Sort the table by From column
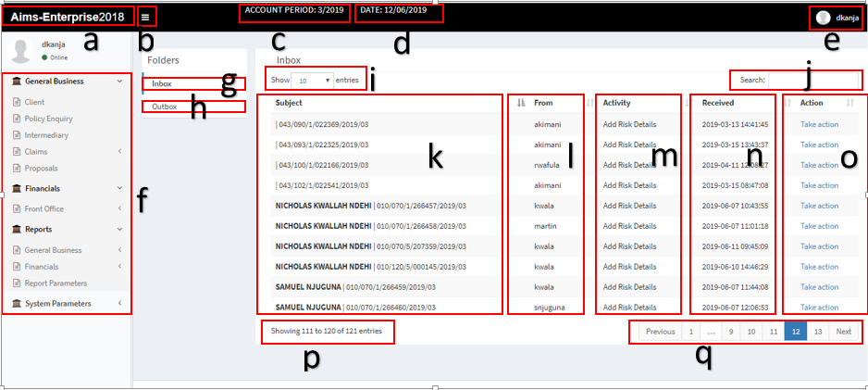868x390 pixels. [543, 103]
